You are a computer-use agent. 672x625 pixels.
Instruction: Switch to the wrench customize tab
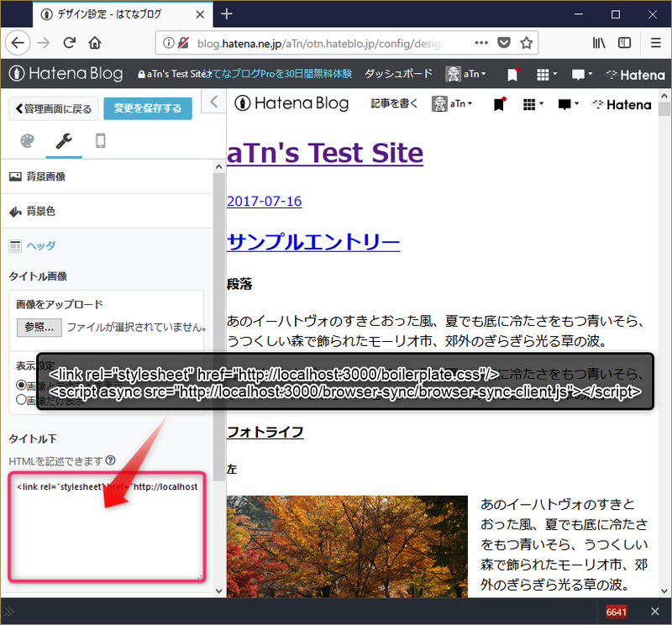(x=64, y=141)
